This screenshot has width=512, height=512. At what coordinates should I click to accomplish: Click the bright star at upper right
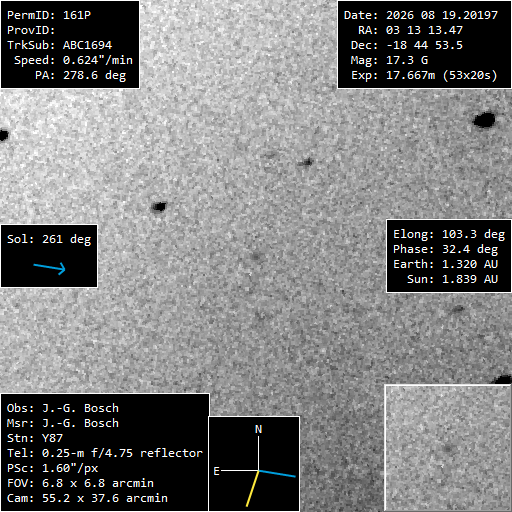[484, 120]
